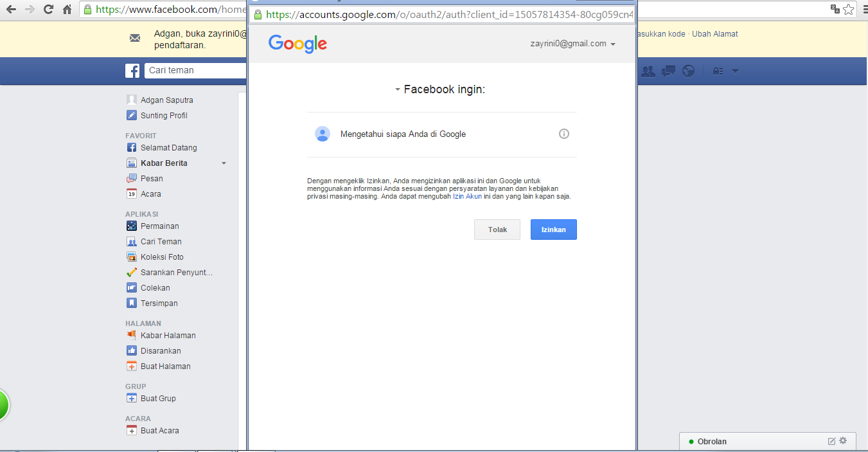The image size is (868, 452).
Task: Open Colekan in sidebar
Action: coord(155,288)
